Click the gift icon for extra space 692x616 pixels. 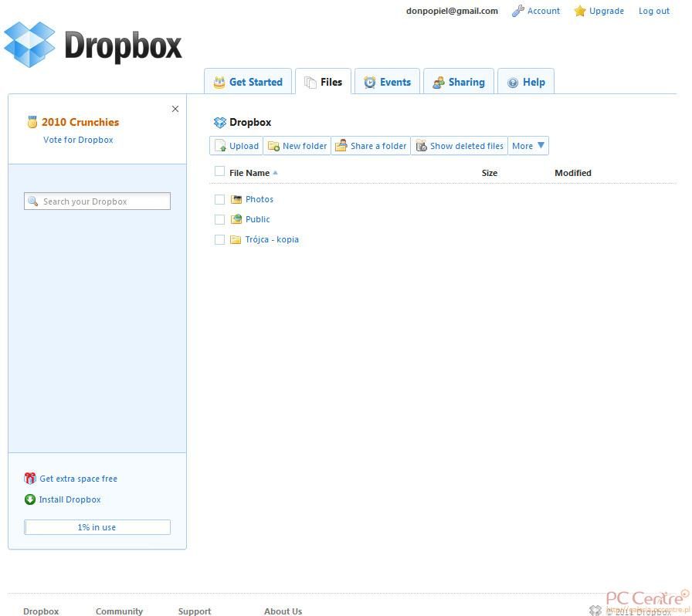(30, 479)
